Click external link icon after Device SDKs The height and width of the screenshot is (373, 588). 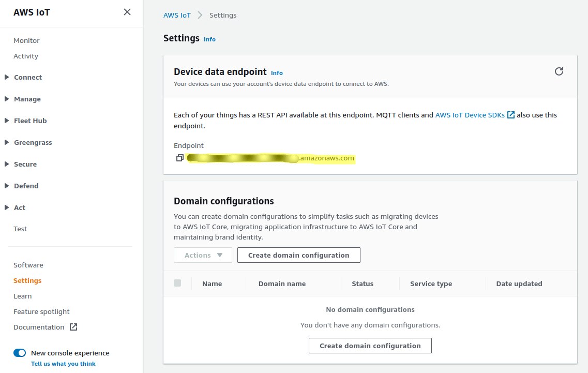click(x=511, y=115)
